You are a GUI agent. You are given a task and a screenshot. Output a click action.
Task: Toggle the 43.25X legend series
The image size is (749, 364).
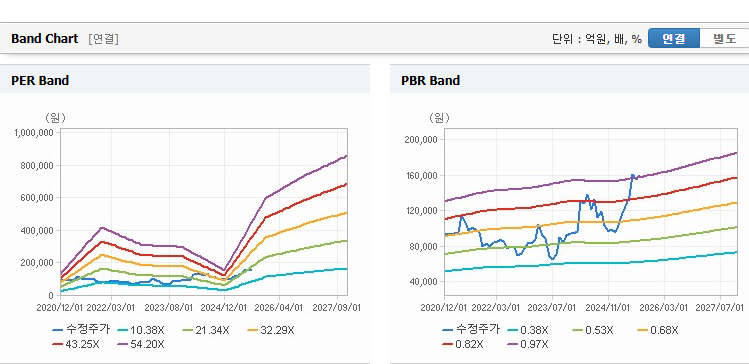(x=75, y=344)
